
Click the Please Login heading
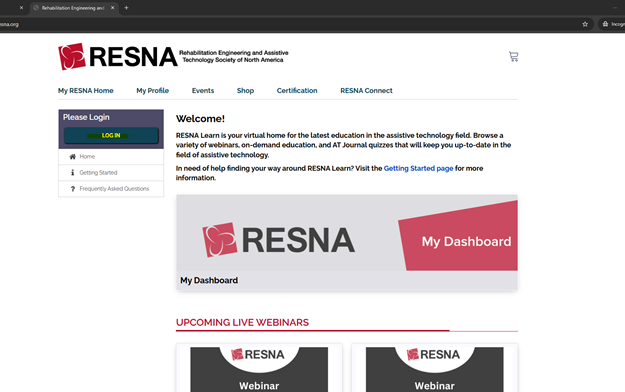[86, 117]
